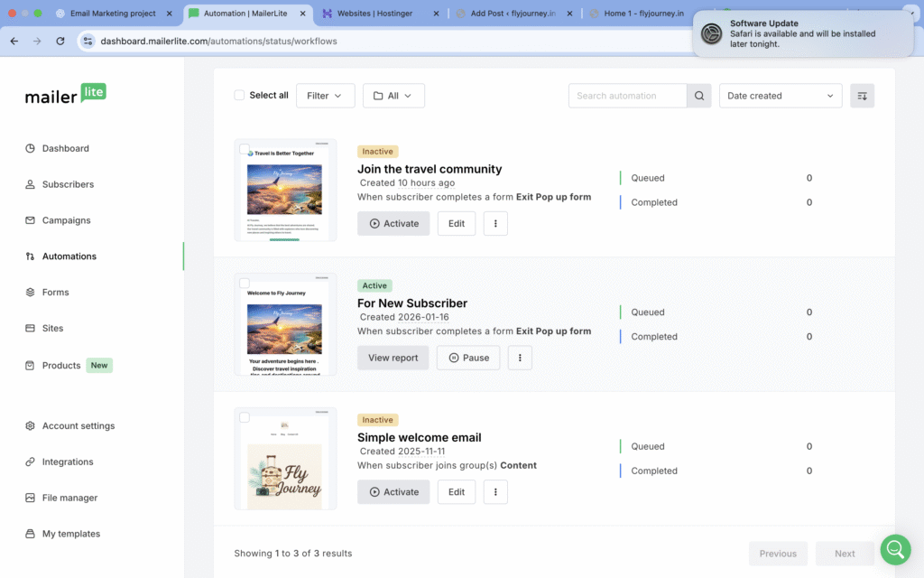Expand the Filter dropdown
The width and height of the screenshot is (924, 578).
click(x=325, y=96)
